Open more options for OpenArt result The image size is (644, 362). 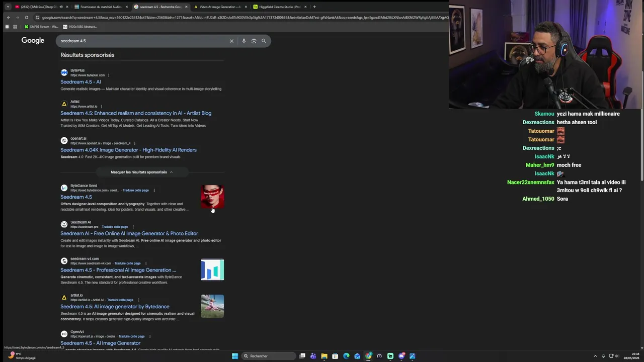[x=150, y=336]
